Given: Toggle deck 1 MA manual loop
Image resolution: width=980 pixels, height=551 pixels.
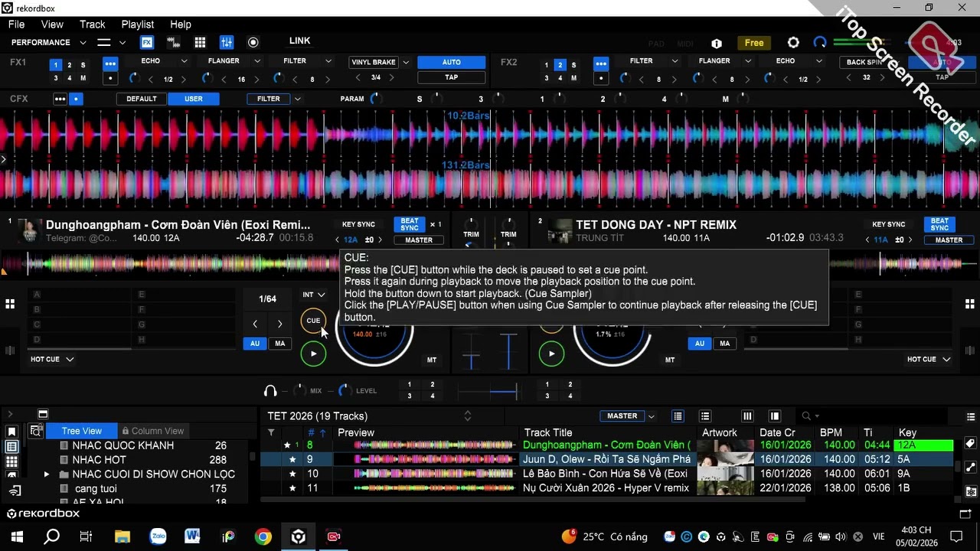Looking at the screenshot, I should (x=279, y=344).
